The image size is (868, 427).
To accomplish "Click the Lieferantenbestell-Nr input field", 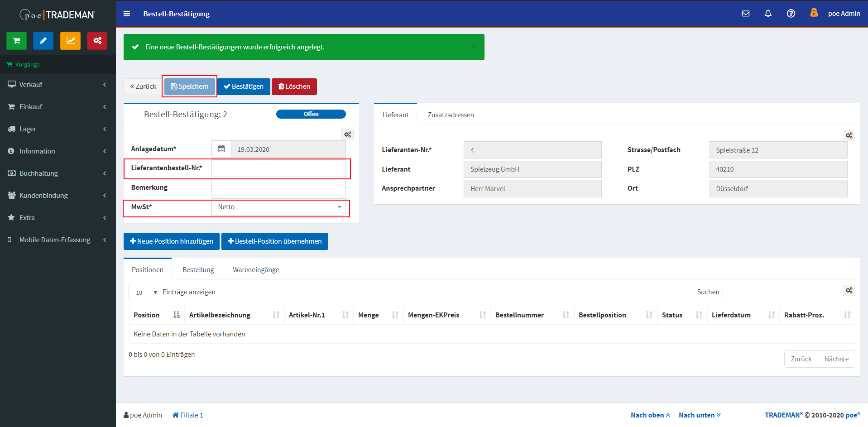I will pos(278,168).
